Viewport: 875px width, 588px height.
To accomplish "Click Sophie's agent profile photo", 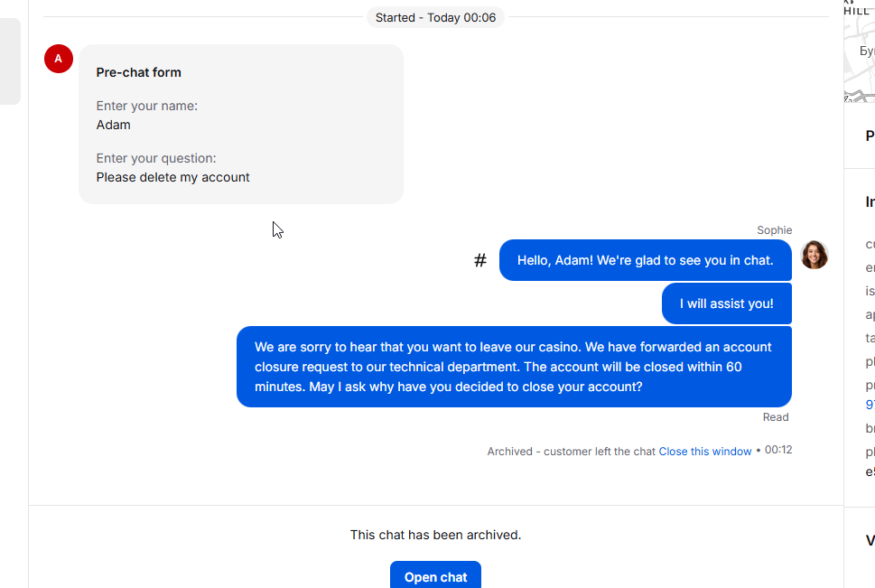I will coord(814,255).
